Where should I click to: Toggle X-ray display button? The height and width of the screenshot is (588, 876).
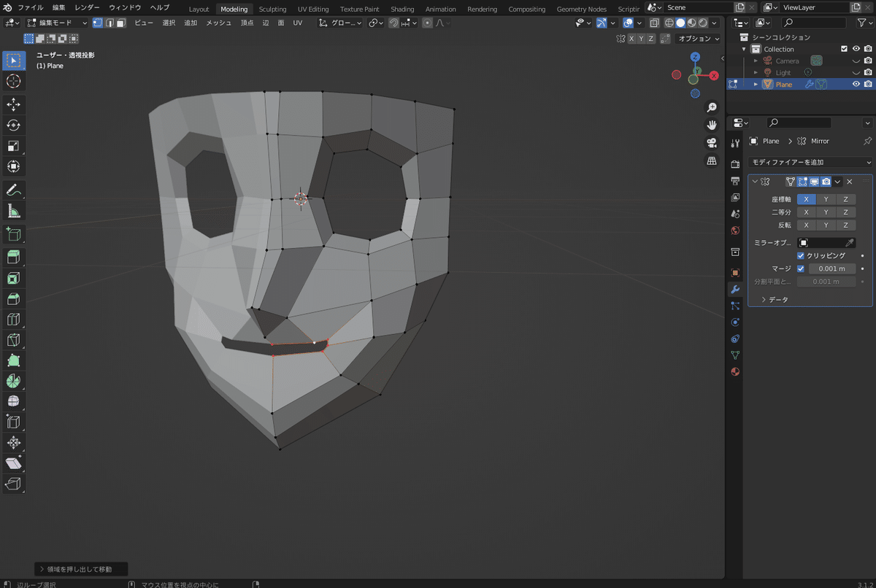click(654, 23)
